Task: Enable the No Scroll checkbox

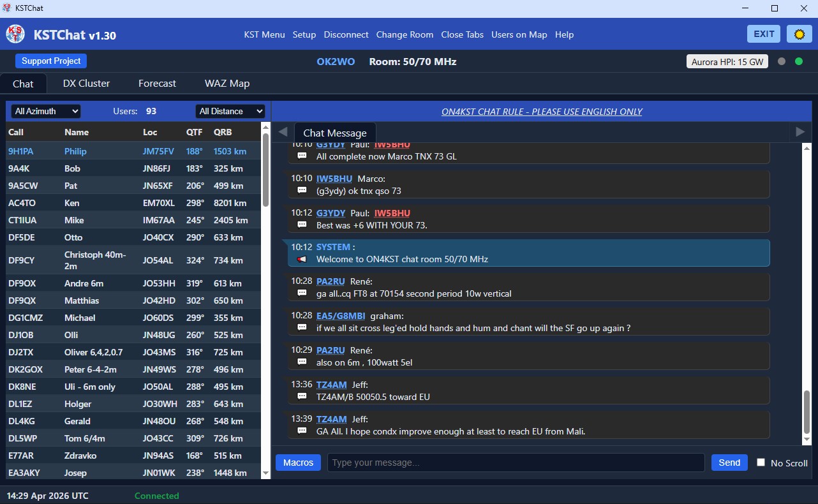Action: [x=761, y=463]
